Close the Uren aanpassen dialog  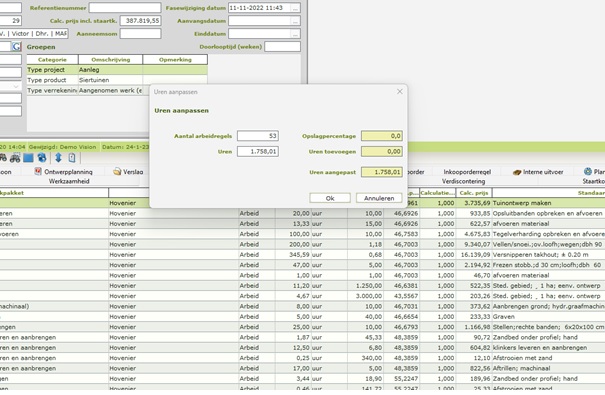pyautogui.click(x=400, y=91)
